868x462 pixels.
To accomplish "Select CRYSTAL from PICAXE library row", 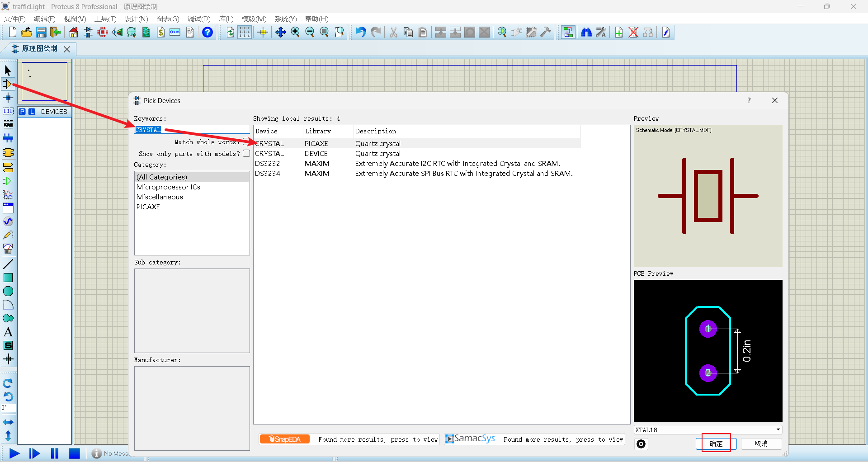I will pyautogui.click(x=417, y=143).
